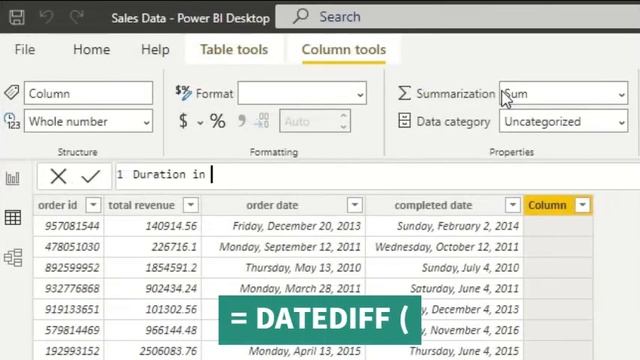Click the Undo arrow icon
The width and height of the screenshot is (640, 360).
pos(47,17)
